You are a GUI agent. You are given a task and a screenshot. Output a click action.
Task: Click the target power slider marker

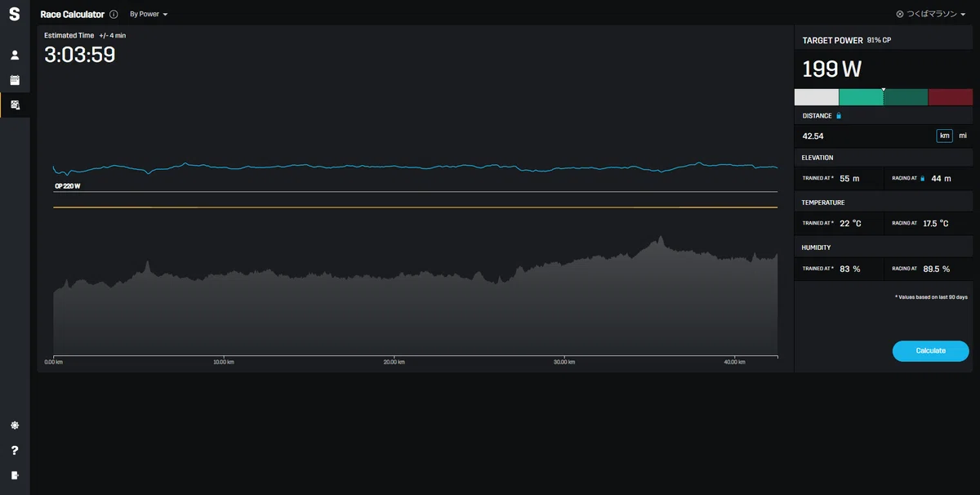point(884,90)
